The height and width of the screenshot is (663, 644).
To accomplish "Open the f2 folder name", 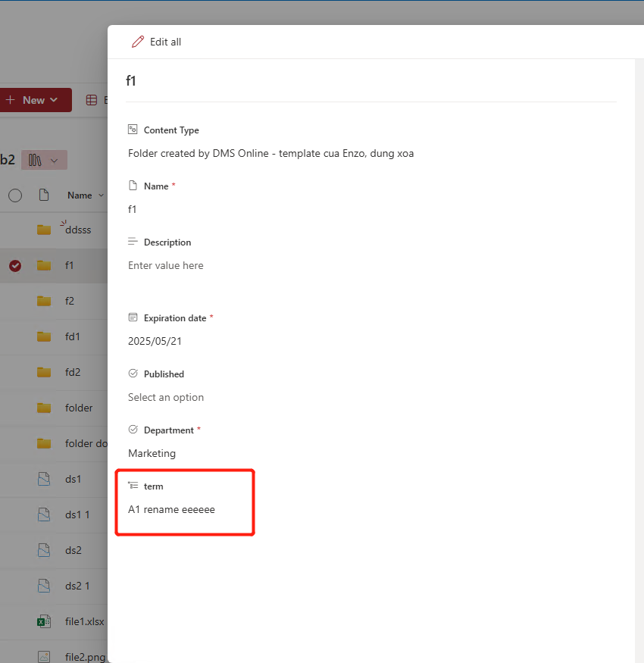I will point(70,301).
